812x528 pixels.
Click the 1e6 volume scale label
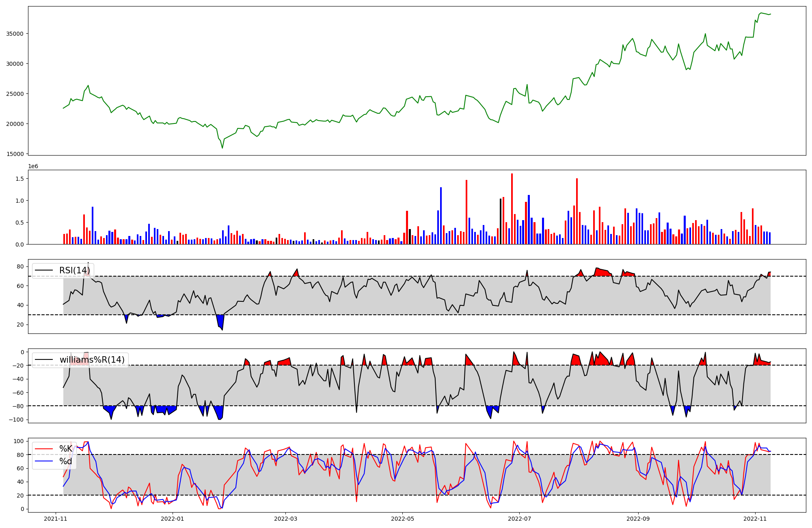point(33,167)
